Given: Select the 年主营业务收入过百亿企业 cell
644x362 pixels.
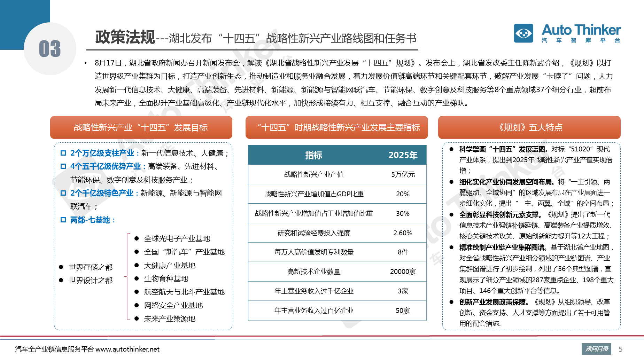Looking at the screenshot, I should tap(314, 310).
